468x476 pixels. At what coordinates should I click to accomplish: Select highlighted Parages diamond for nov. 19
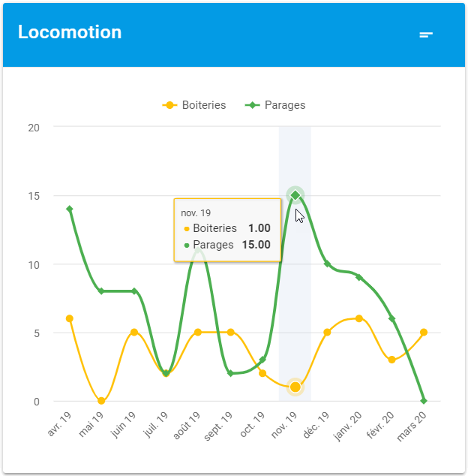tap(295, 195)
